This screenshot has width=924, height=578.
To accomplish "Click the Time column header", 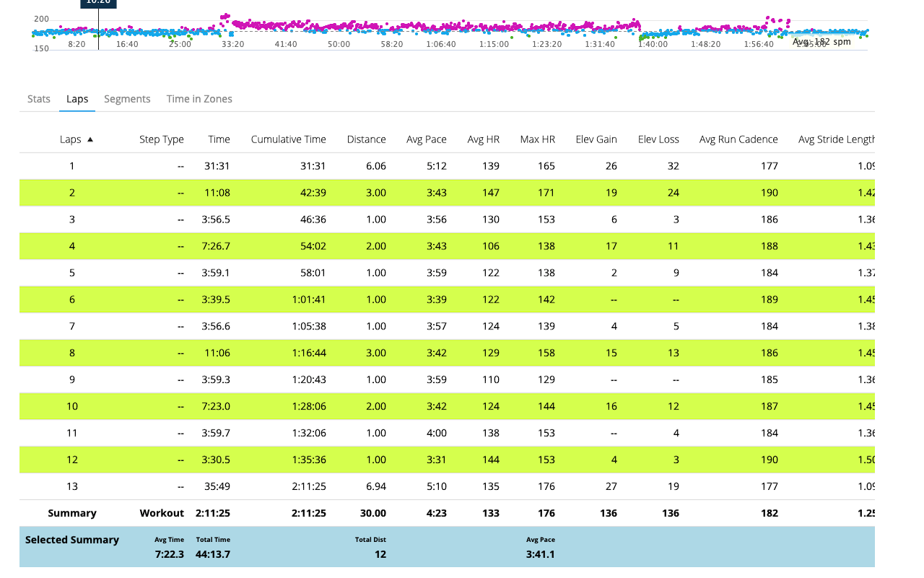I will (x=219, y=139).
